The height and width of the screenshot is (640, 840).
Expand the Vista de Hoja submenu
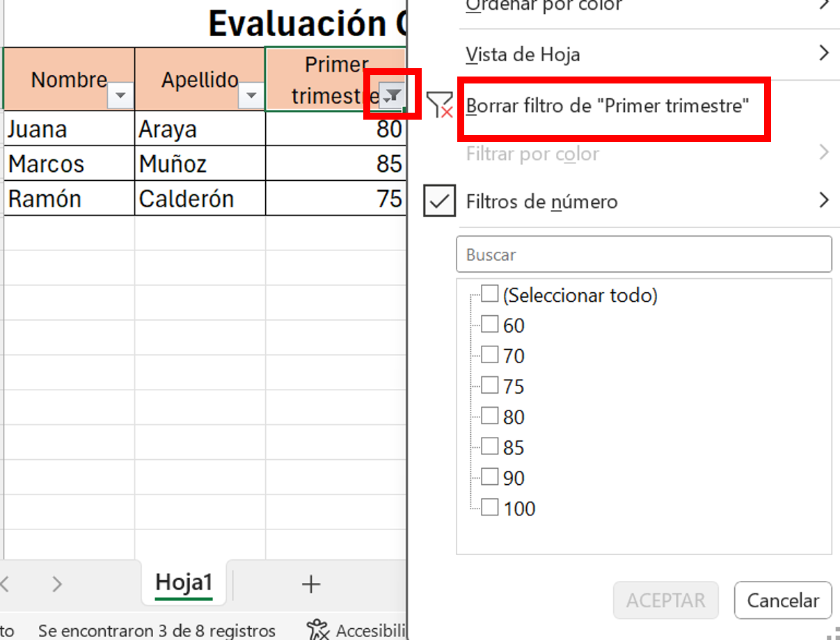(x=824, y=54)
